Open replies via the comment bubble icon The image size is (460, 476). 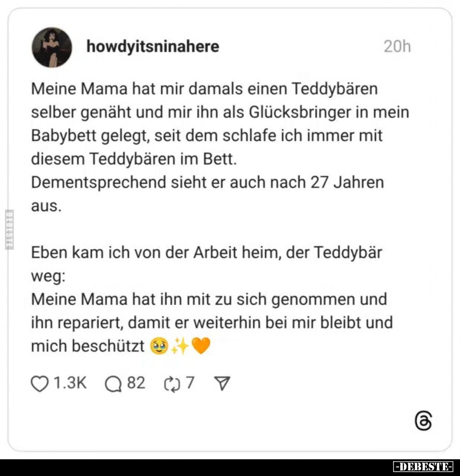(113, 384)
